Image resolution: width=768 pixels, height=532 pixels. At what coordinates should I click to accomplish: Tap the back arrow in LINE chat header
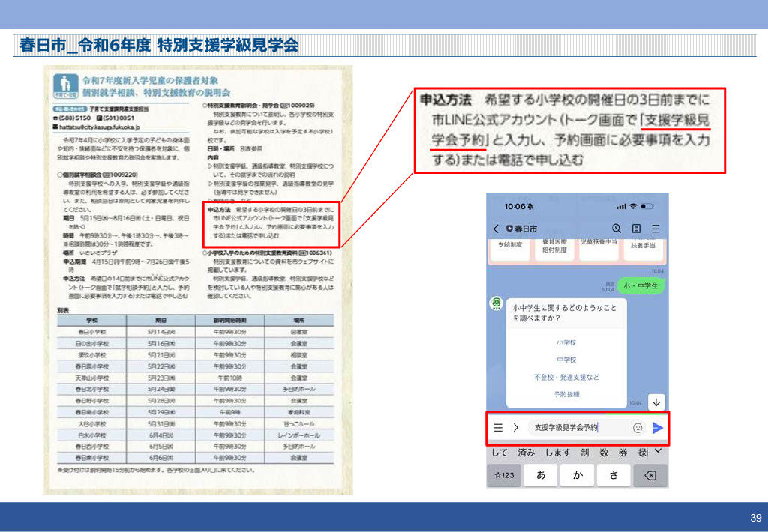[496, 229]
